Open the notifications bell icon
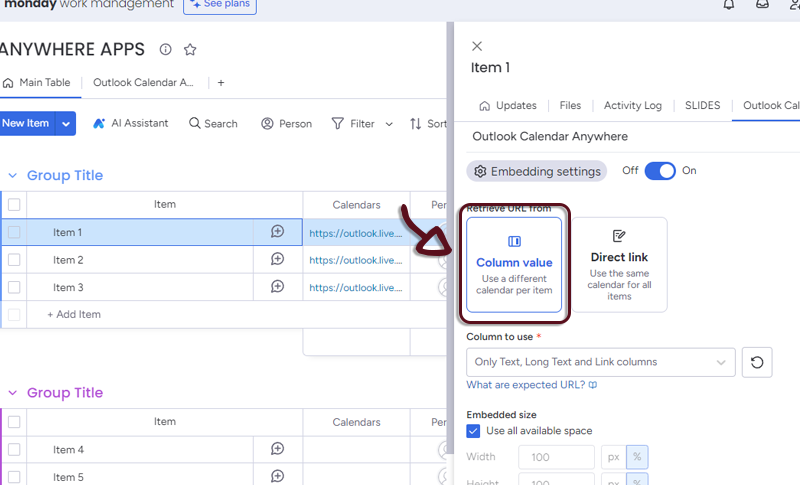This screenshot has height=485, width=800. click(729, 5)
